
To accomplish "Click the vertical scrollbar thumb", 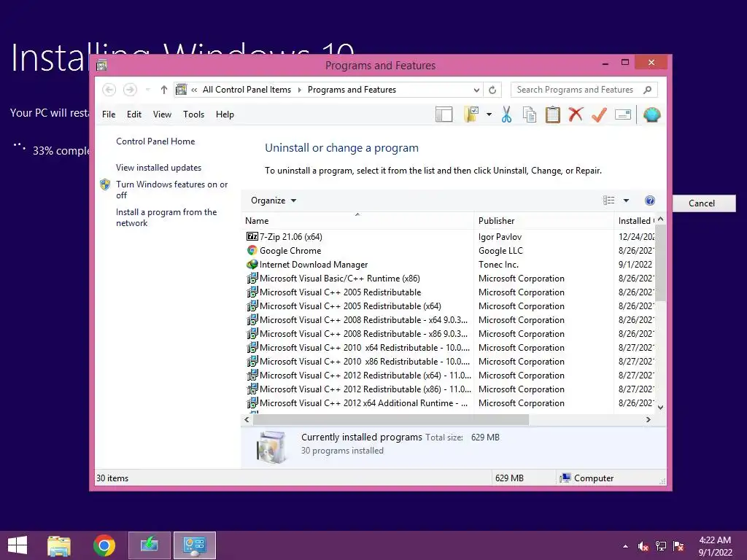I will coord(661,262).
